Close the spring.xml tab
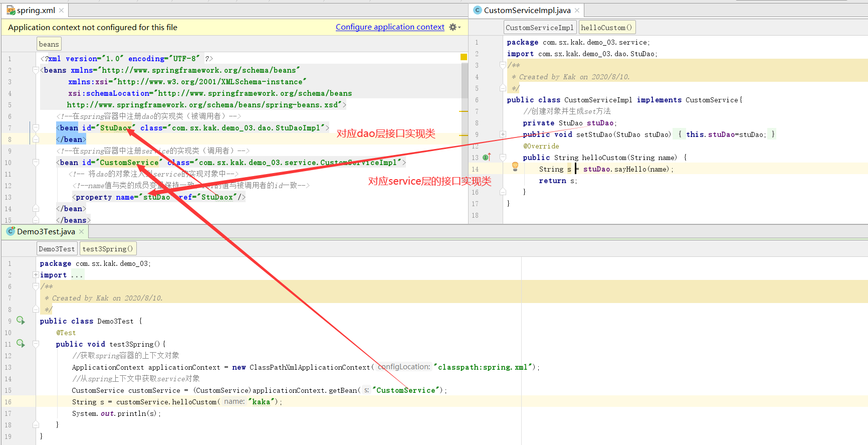Image resolution: width=868 pixels, height=445 pixels. [61, 11]
